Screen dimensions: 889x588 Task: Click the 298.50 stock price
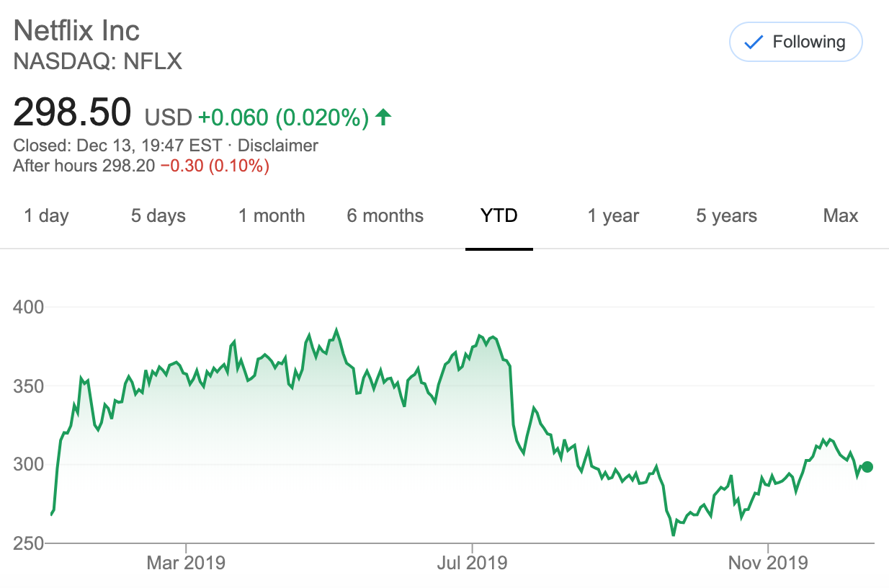click(x=72, y=113)
